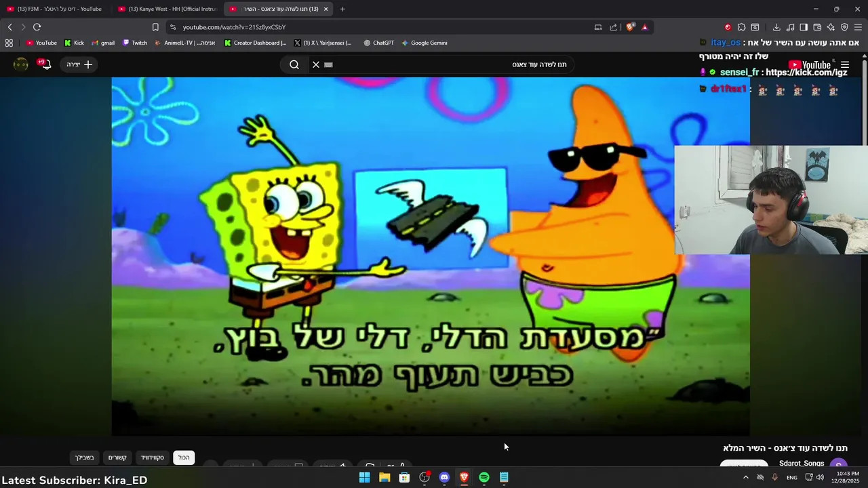868x488 pixels.
Task: Toggle the browser sidebar panel icon
Action: tap(804, 27)
